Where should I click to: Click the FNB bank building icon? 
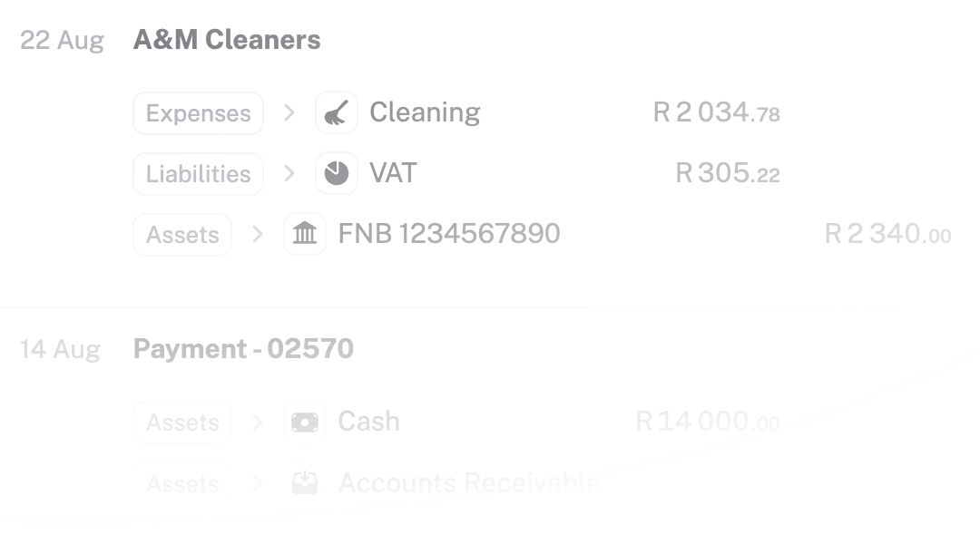click(305, 235)
